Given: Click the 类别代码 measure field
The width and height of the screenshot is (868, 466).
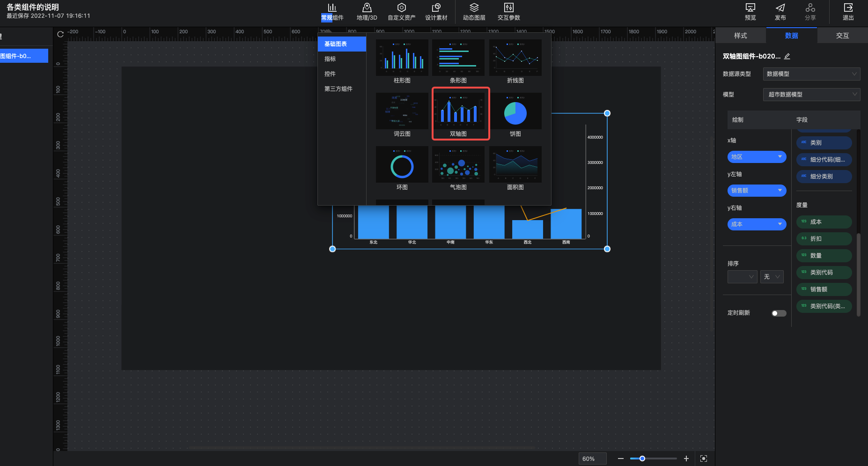Looking at the screenshot, I should coord(824,273).
